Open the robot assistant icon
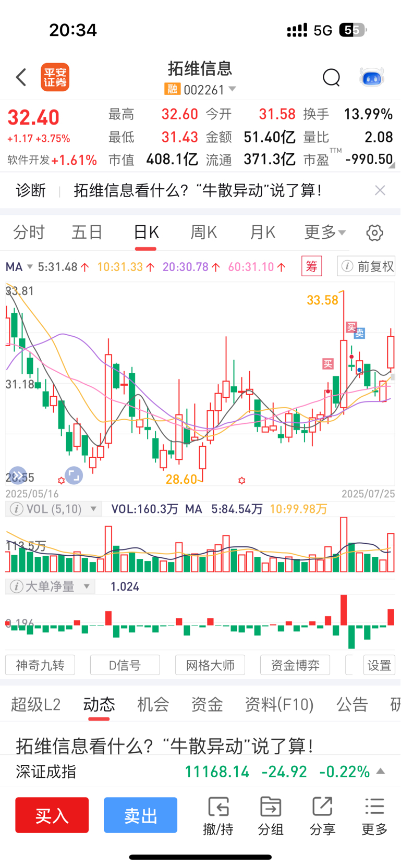401x868 pixels. [372, 78]
